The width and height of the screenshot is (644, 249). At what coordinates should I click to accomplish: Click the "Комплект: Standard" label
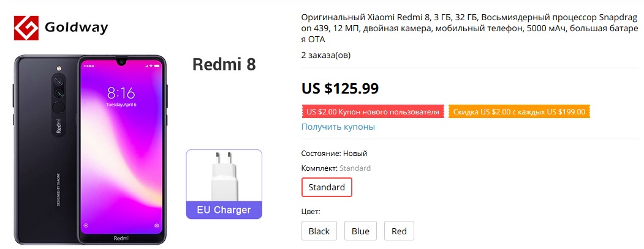coord(336,168)
